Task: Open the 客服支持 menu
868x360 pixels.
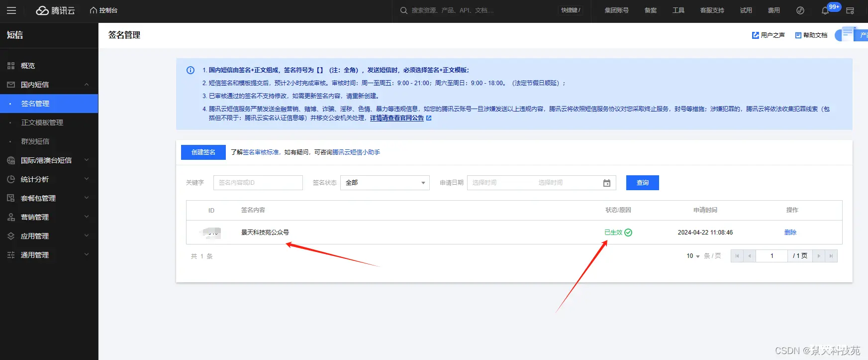Action: coord(712,10)
